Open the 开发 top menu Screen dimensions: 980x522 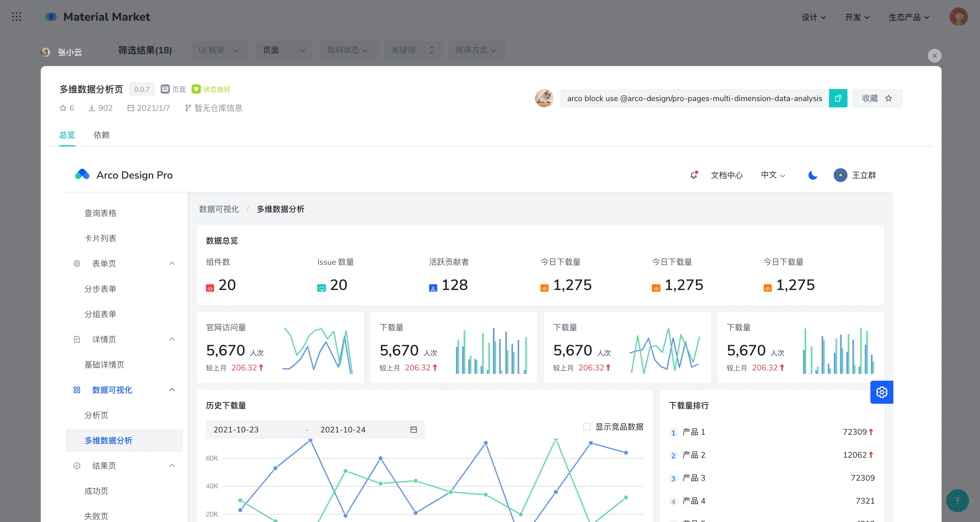[857, 18]
